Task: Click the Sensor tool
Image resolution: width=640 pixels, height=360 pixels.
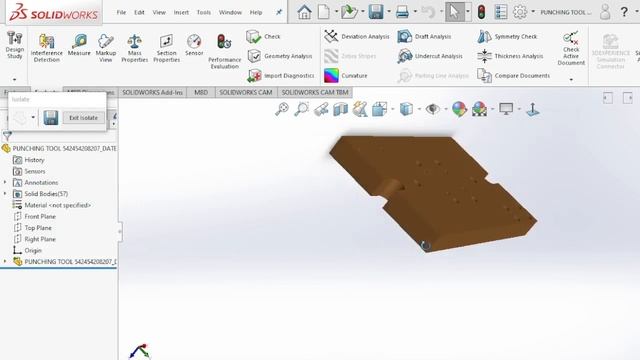Action: (194, 45)
